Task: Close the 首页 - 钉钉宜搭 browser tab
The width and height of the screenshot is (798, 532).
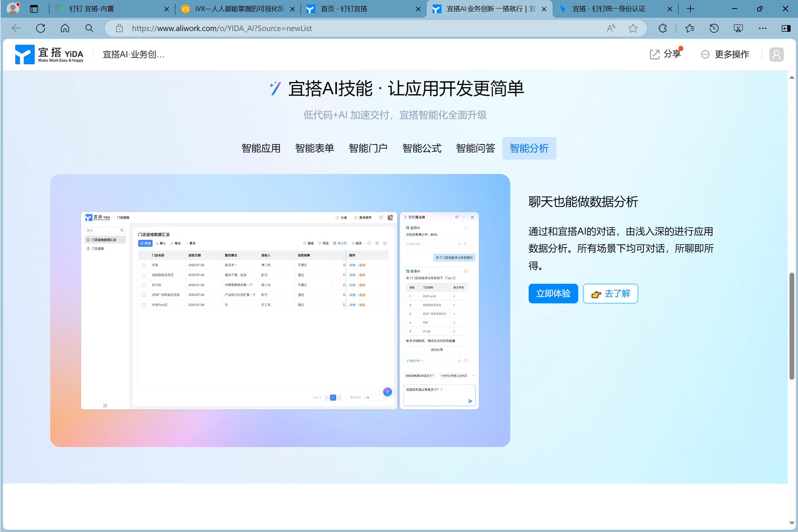Action: point(418,9)
